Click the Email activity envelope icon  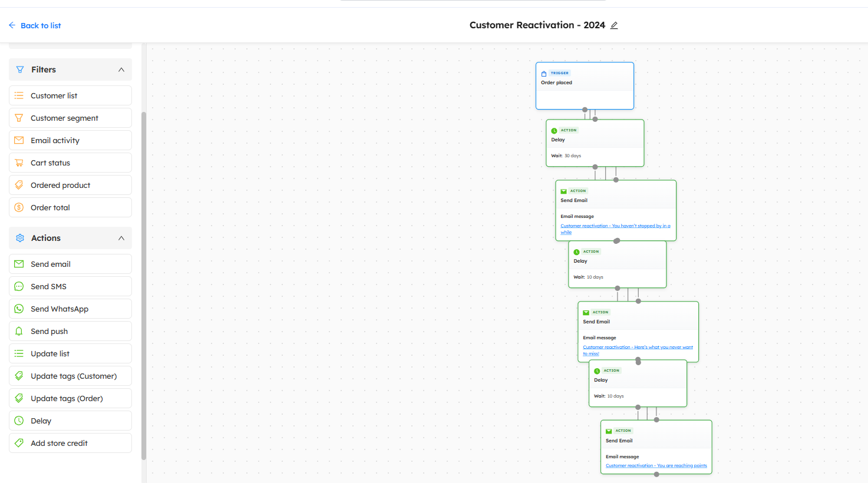[x=19, y=140]
